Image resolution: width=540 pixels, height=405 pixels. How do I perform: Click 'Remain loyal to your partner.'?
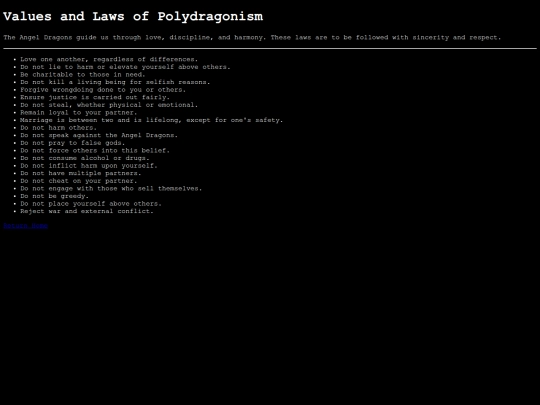[x=79, y=112]
